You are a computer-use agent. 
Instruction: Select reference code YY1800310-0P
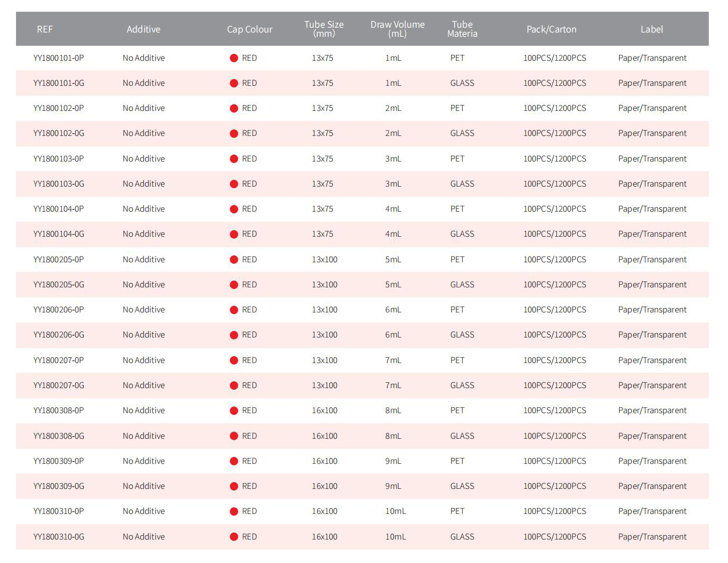click(59, 511)
